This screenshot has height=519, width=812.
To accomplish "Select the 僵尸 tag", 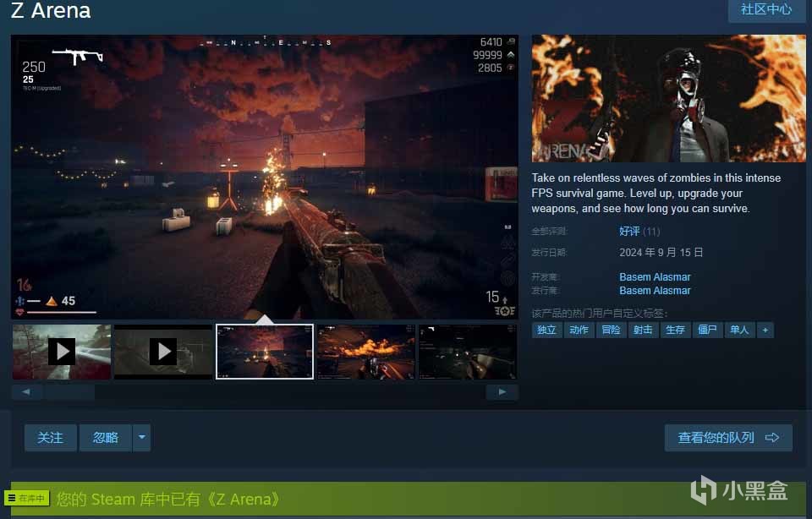I will coord(707,330).
